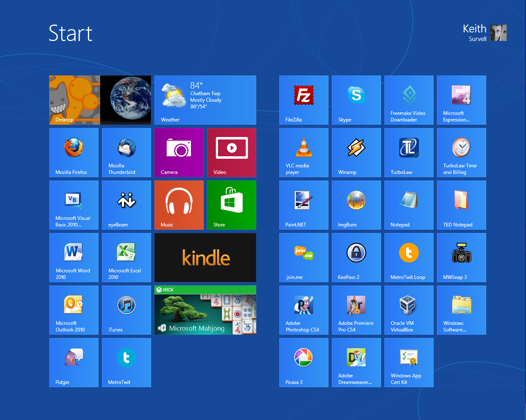The image size is (526, 420).
Task: Open the TurboLaw tile
Action: point(409,153)
